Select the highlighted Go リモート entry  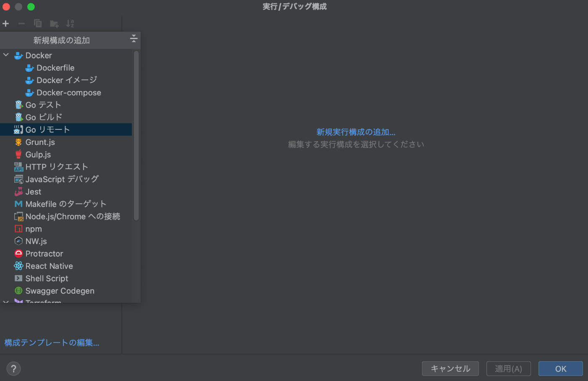tap(66, 129)
